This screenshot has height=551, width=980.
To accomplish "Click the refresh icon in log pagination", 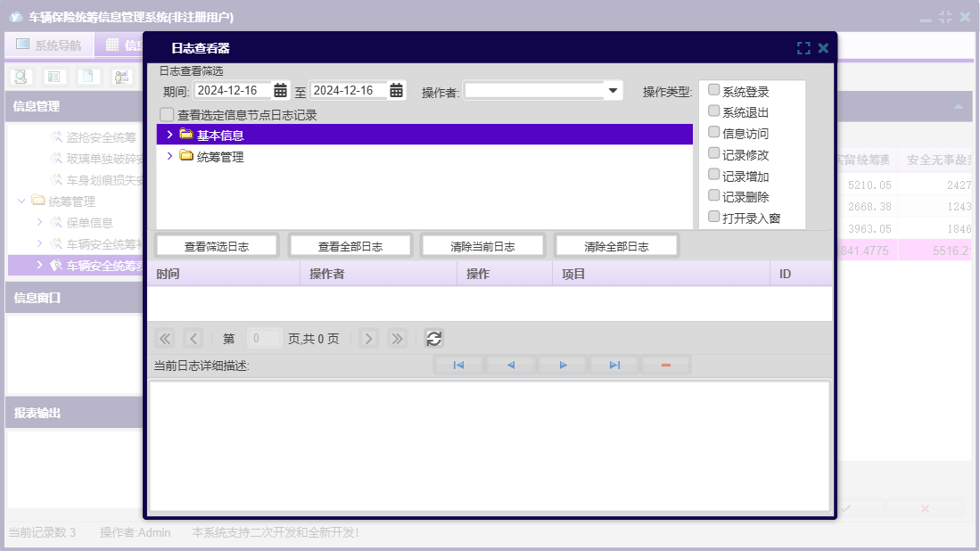I will (433, 338).
